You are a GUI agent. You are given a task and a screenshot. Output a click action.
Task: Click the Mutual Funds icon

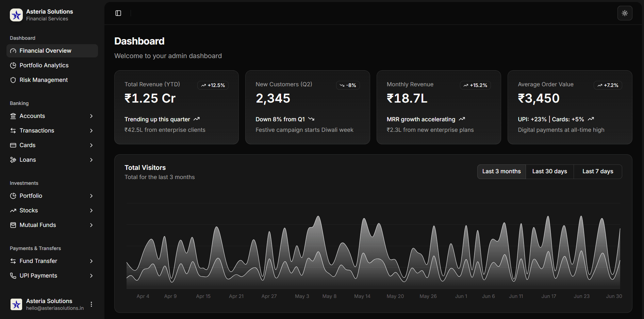pos(13,225)
